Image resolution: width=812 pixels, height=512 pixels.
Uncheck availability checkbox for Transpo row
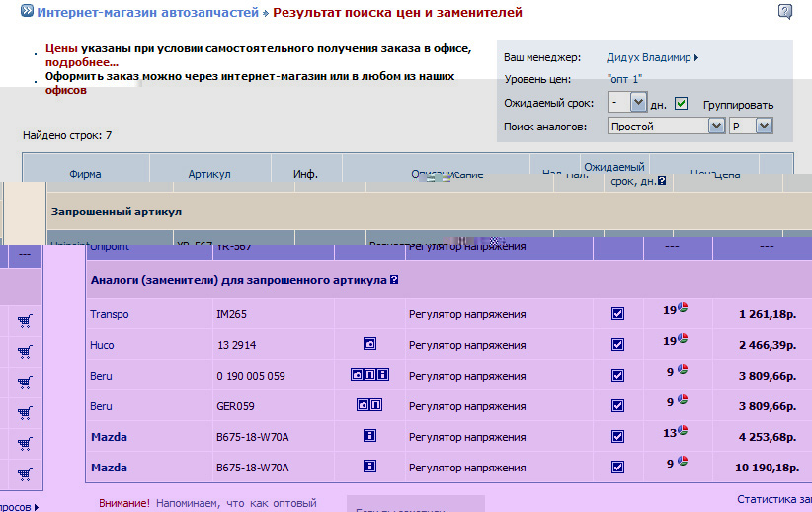point(617,314)
